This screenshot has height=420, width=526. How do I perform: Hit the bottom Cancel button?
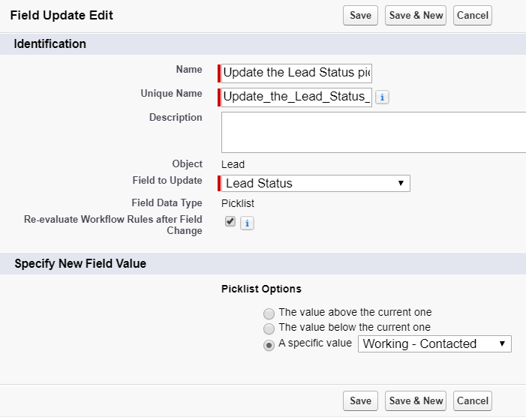coord(473,400)
